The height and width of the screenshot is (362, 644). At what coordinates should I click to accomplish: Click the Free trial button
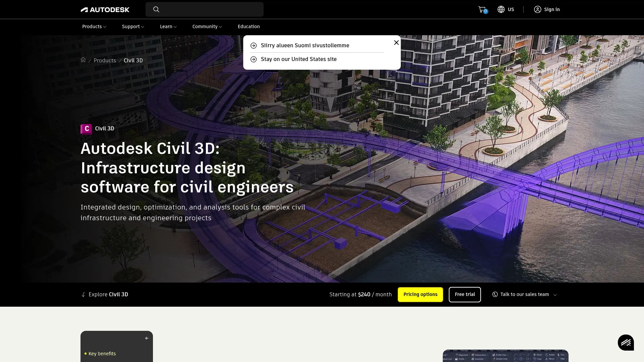pos(465,295)
